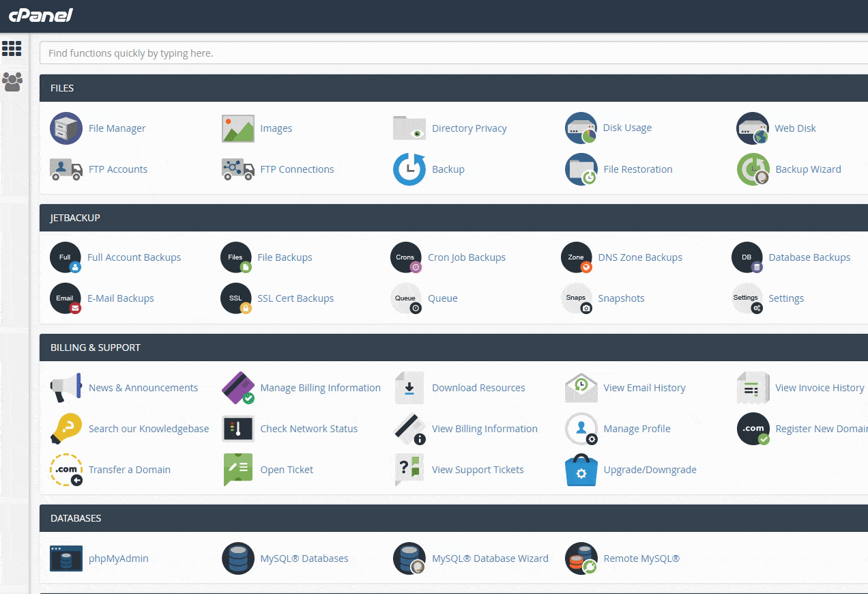Open the Upgrade/Downgrade shopping bag icon
The width and height of the screenshot is (868, 594).
[x=581, y=470]
